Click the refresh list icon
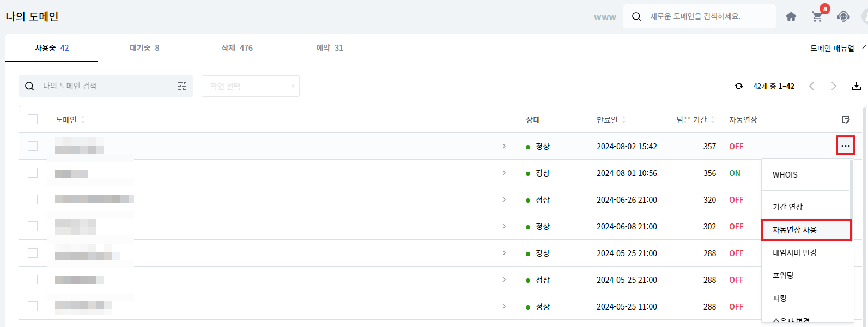 [739, 86]
